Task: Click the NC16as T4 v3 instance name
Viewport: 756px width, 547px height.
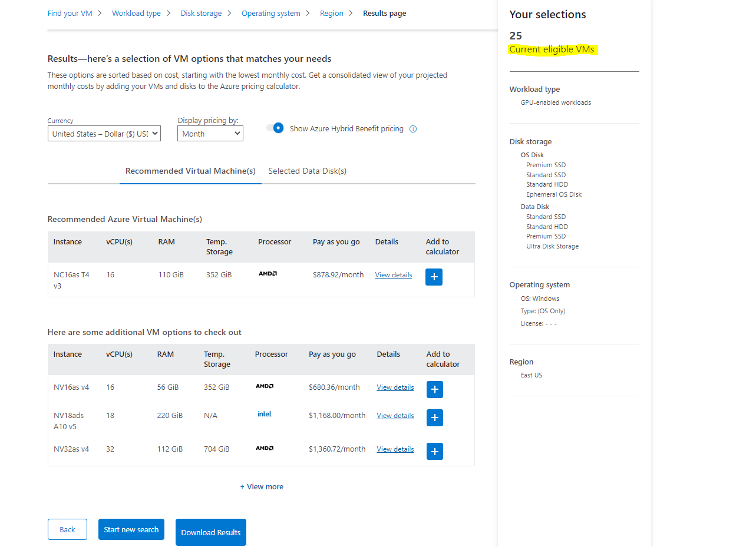Action: [x=71, y=280]
